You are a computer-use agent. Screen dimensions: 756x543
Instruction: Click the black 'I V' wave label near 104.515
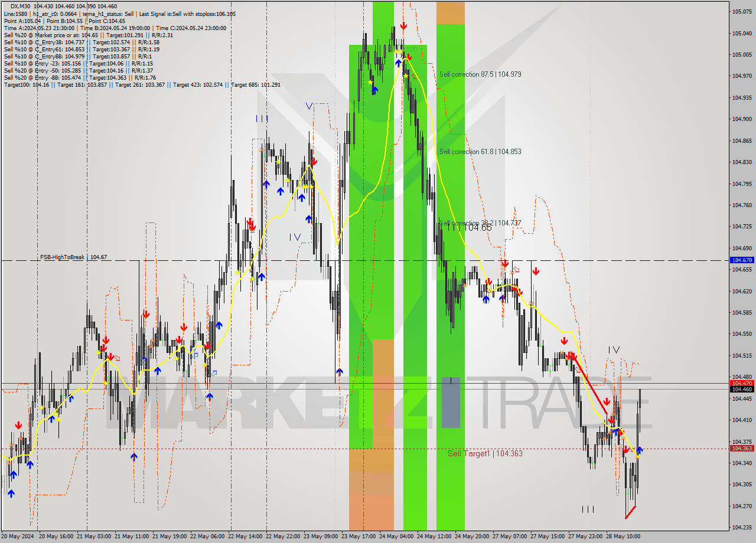[614, 350]
